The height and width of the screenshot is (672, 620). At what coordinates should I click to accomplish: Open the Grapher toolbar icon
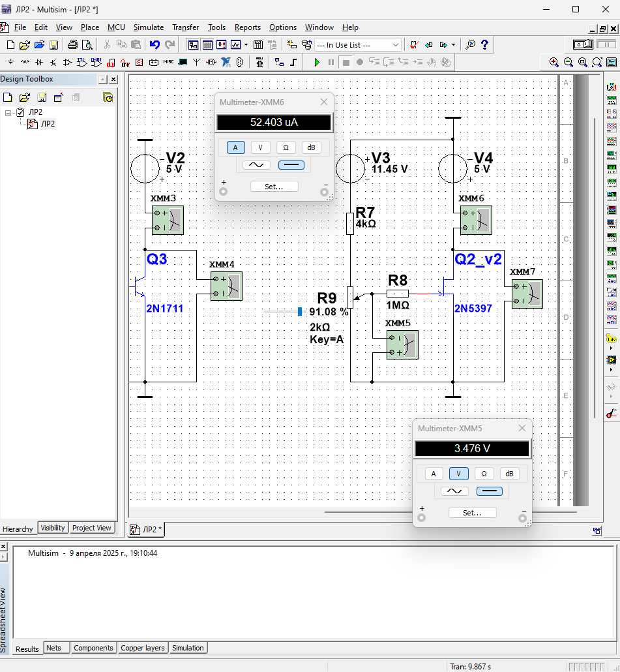pyautogui.click(x=235, y=44)
